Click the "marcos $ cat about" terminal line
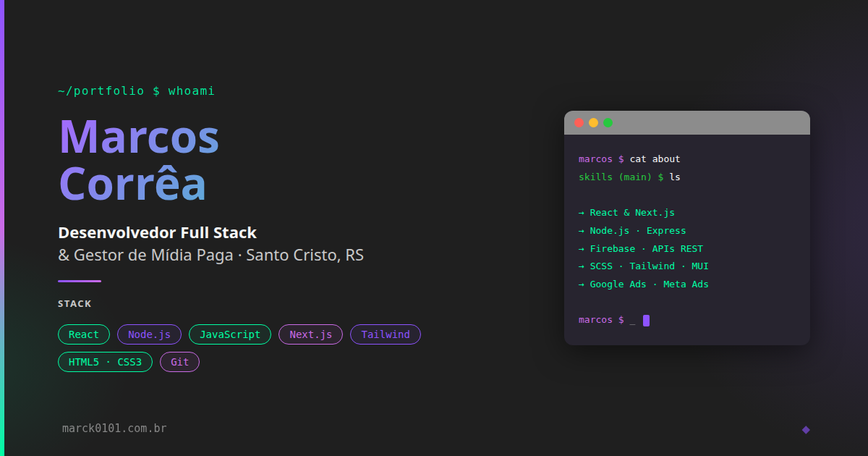The height and width of the screenshot is (456, 868). tap(629, 159)
